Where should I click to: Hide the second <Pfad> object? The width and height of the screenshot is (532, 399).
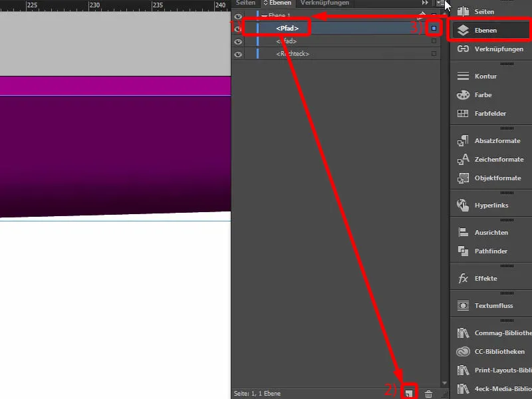point(238,42)
